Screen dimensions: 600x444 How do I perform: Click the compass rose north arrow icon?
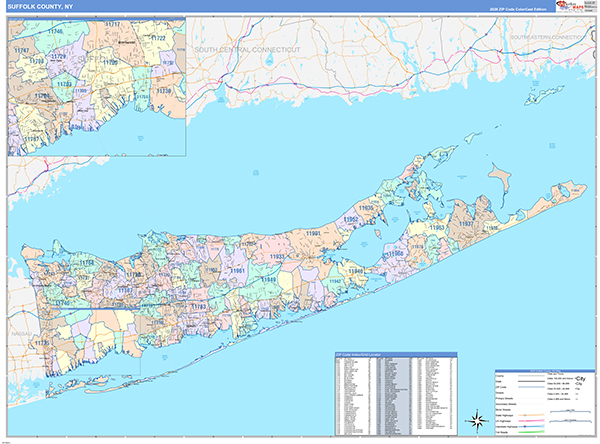pos(477,421)
